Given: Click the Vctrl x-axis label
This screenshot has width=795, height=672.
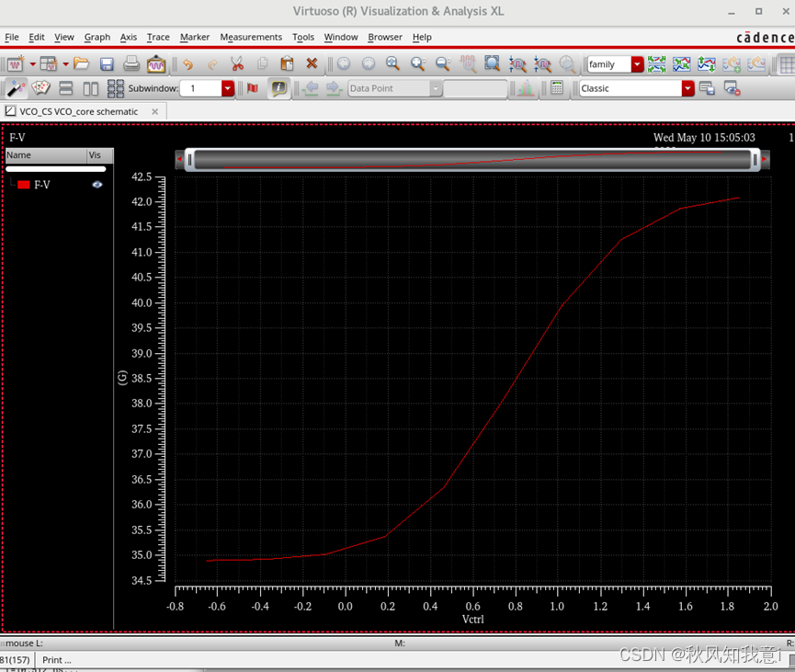Looking at the screenshot, I should click(x=473, y=620).
